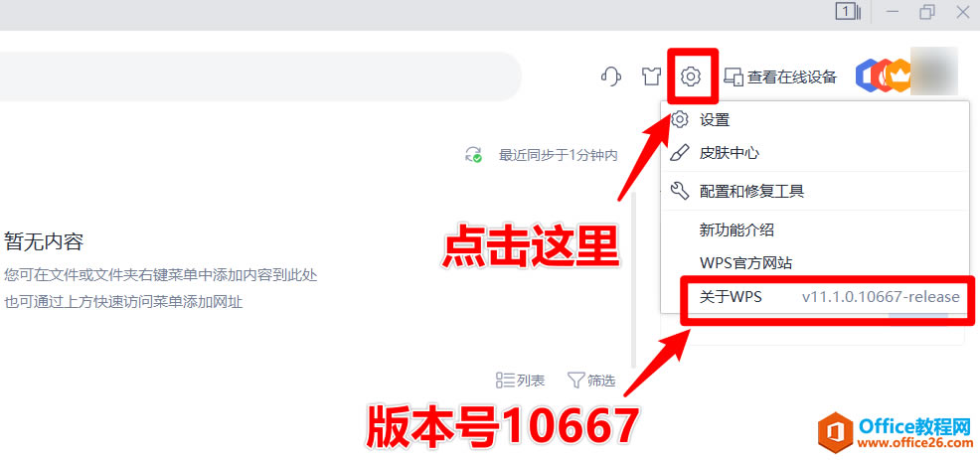Open the 筛选 filter dropdown
This screenshot has height=460, width=980.
pos(591,380)
